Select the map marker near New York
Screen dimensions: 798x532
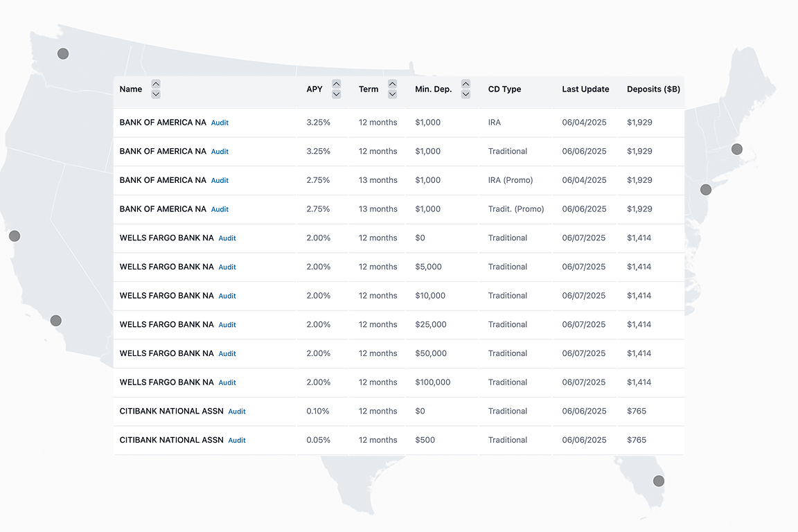[x=706, y=190]
